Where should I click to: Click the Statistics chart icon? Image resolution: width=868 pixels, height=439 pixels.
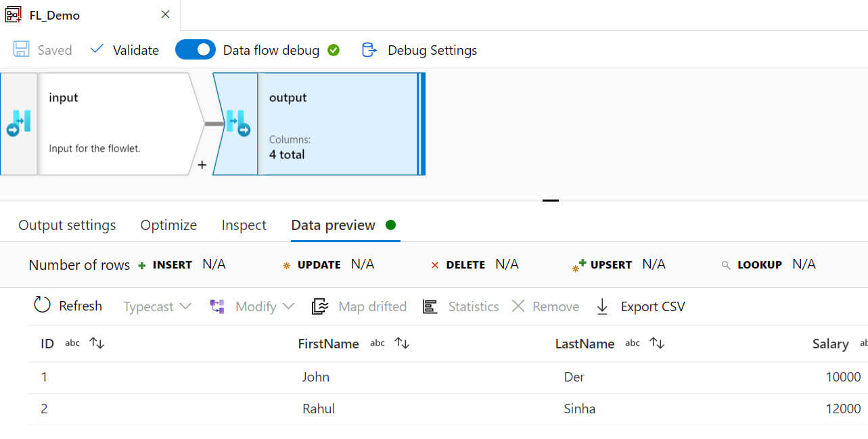(430, 306)
